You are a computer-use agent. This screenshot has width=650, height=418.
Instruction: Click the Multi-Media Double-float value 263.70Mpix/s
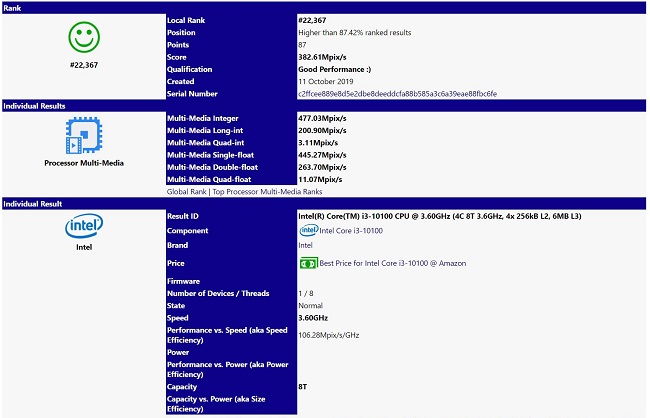pyautogui.click(x=323, y=167)
